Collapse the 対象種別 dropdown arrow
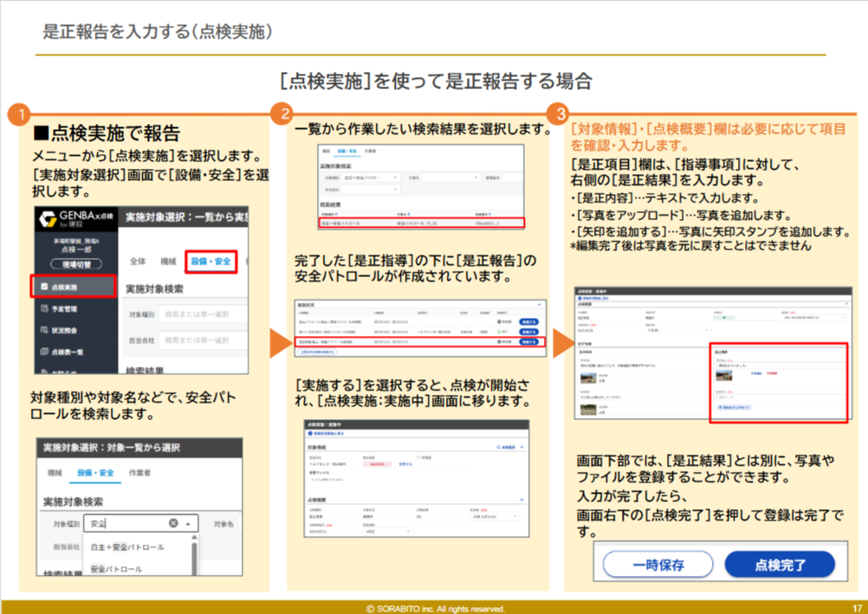 point(189,523)
